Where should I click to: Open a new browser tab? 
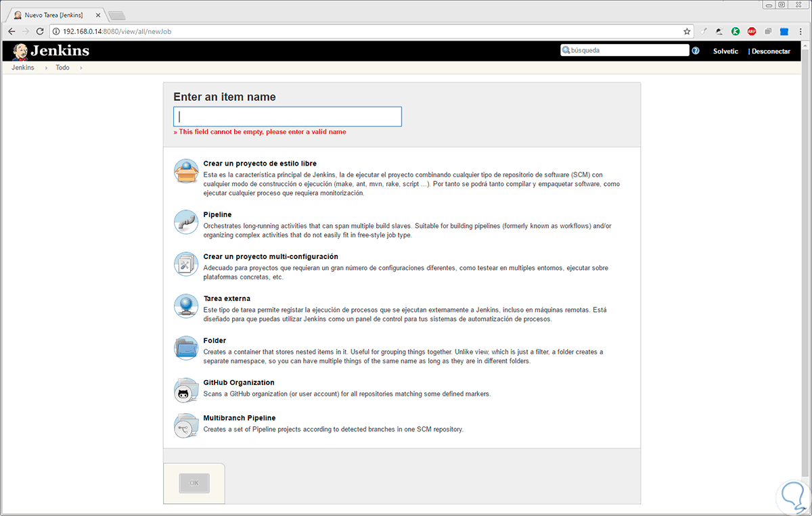[x=116, y=15]
